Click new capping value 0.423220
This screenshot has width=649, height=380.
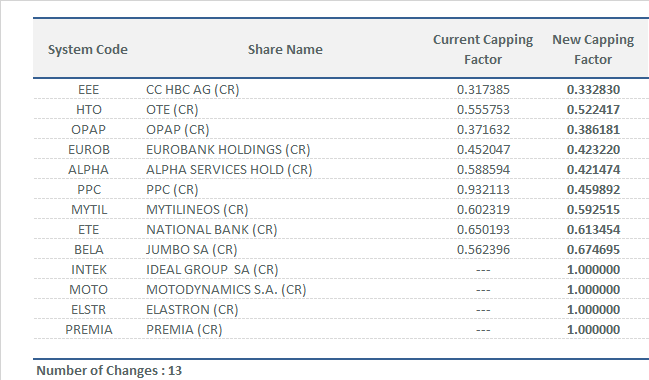tap(593, 149)
